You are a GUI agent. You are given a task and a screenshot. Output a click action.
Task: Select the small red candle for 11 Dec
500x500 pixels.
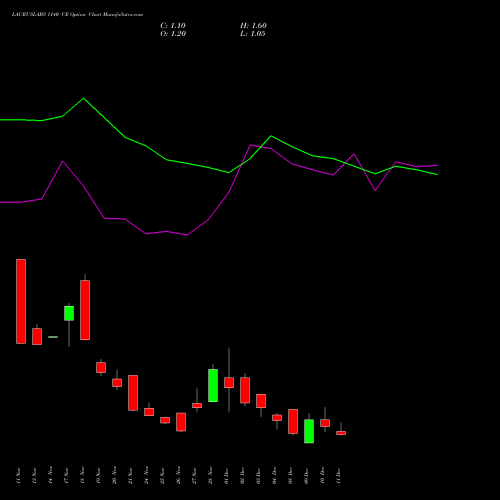(x=341, y=433)
